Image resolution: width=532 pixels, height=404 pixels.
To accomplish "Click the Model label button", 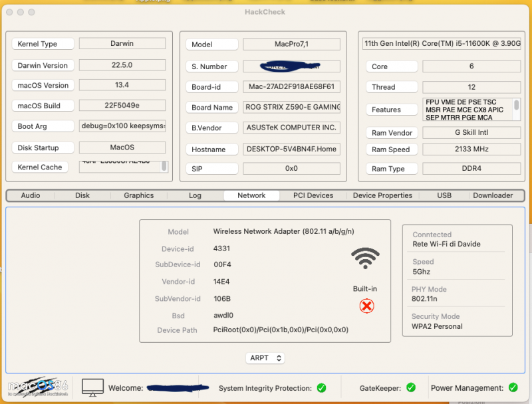I will [212, 45].
